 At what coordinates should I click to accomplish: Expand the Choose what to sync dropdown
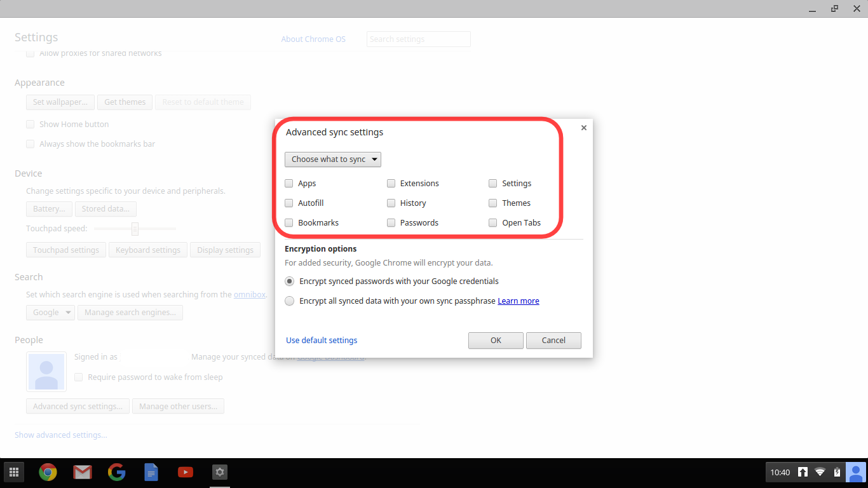(333, 159)
